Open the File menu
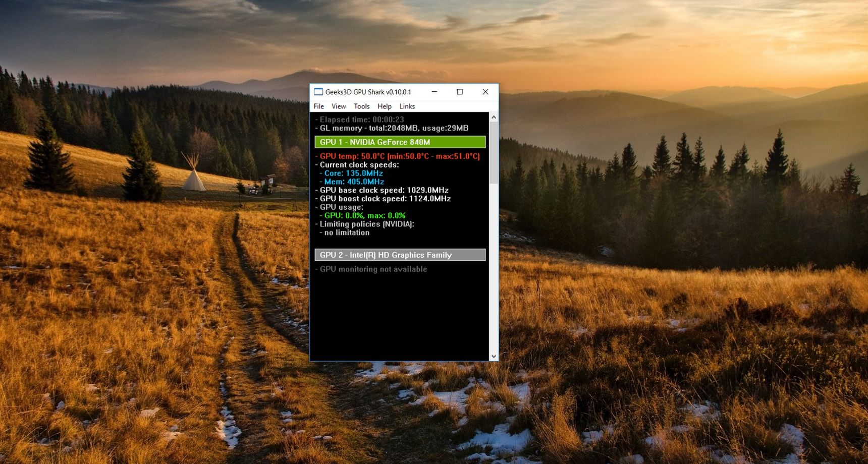 tap(318, 106)
